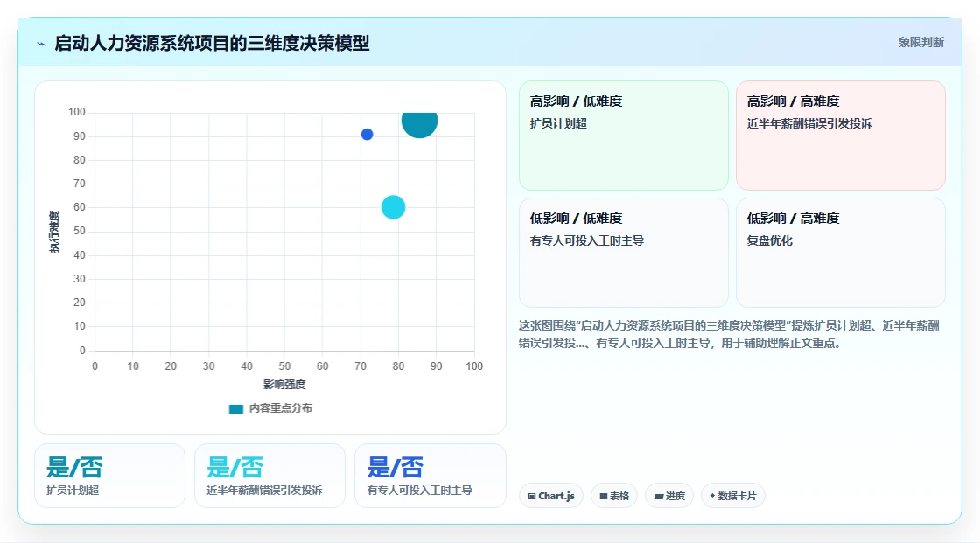
Task: Click the 扩员计划超 text in green card
Action: point(559,123)
